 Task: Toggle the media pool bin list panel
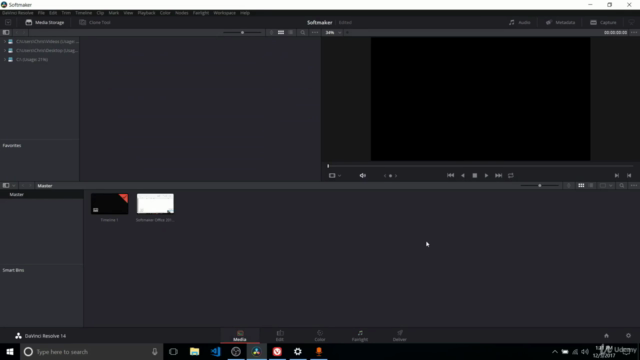click(x=6, y=186)
